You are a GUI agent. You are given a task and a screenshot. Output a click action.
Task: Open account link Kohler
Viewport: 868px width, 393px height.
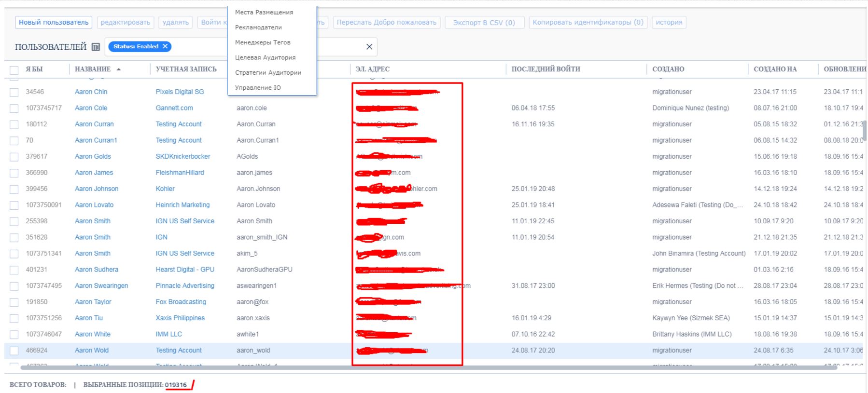(x=165, y=189)
